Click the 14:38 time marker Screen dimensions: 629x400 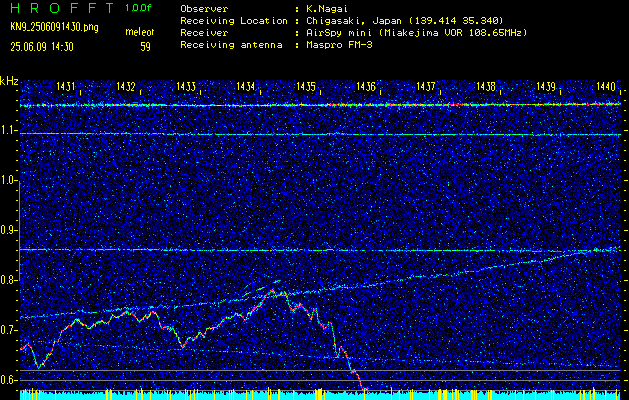pyautogui.click(x=486, y=86)
